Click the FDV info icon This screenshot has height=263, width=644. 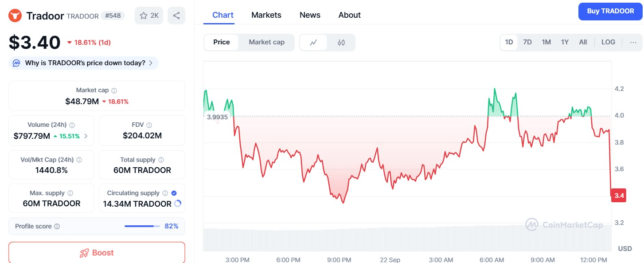[149, 126]
